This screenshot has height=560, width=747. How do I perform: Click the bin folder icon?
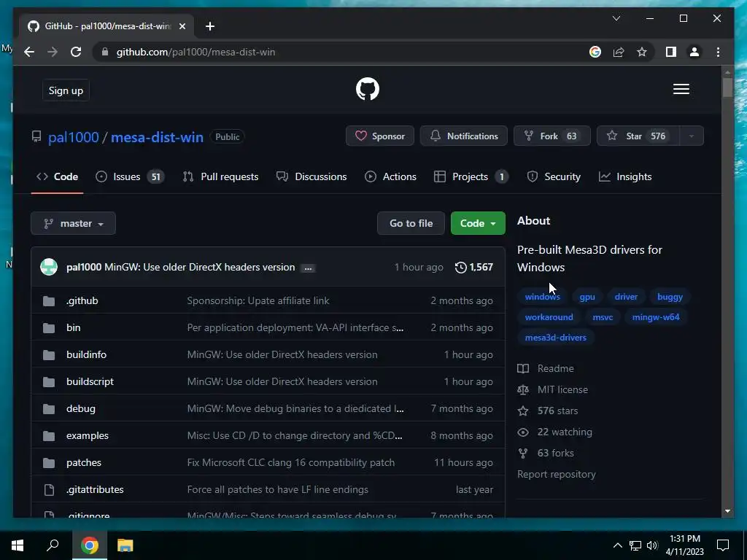point(49,327)
